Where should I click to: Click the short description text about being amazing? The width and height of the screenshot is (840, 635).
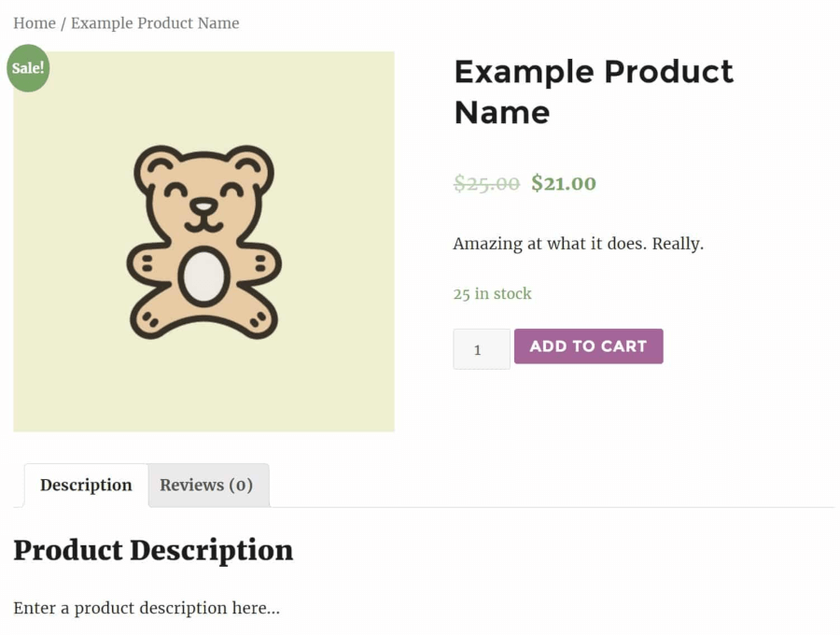coord(579,243)
